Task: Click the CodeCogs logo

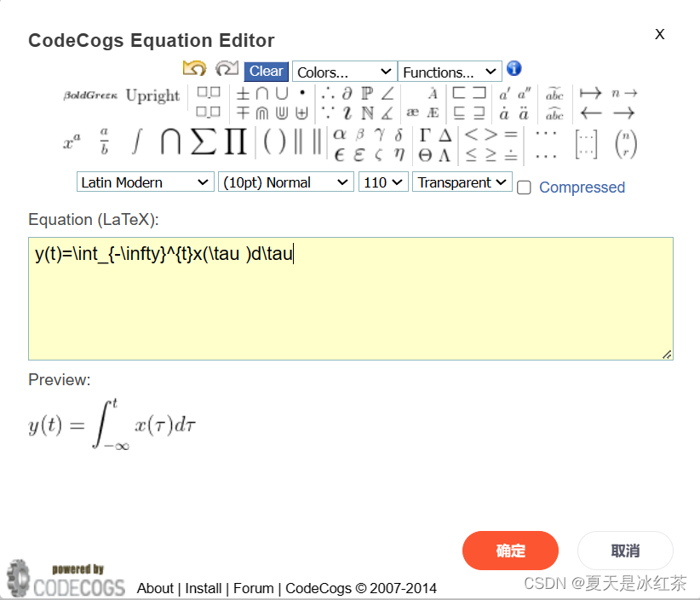Action: (66, 579)
